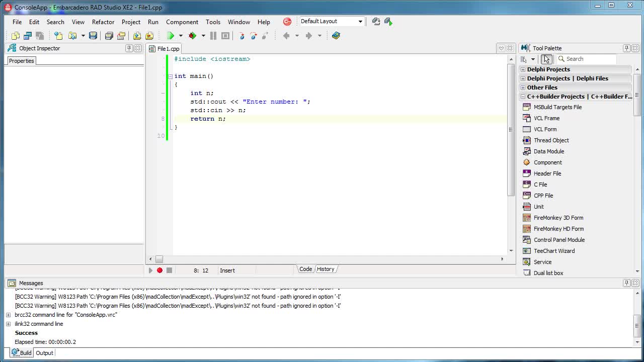Open the Run button dropdown arrow
644x362 pixels.
coord(181,36)
